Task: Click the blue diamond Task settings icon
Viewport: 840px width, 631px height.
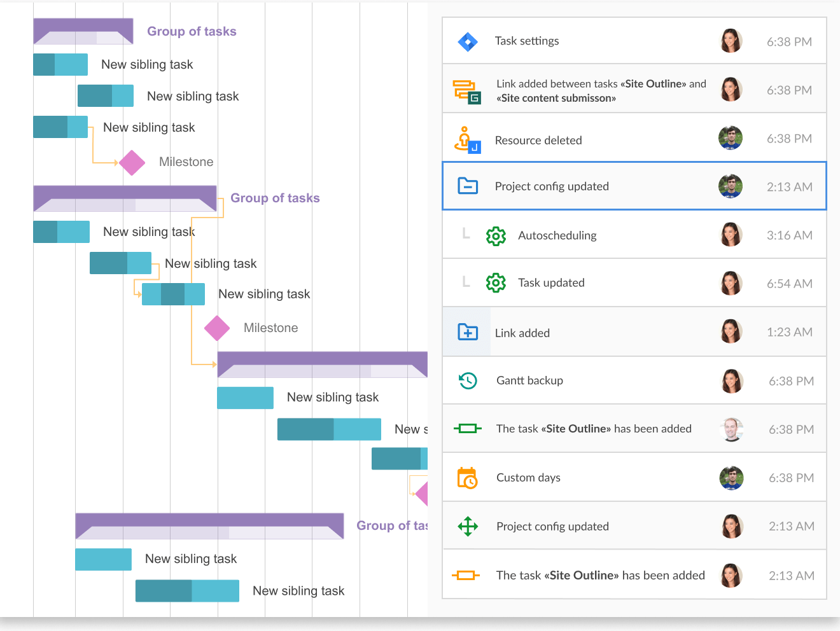Action: coord(468,42)
